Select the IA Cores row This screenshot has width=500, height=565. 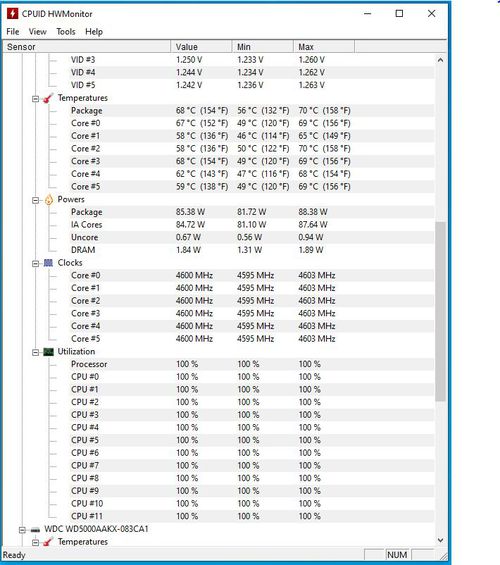point(252,224)
